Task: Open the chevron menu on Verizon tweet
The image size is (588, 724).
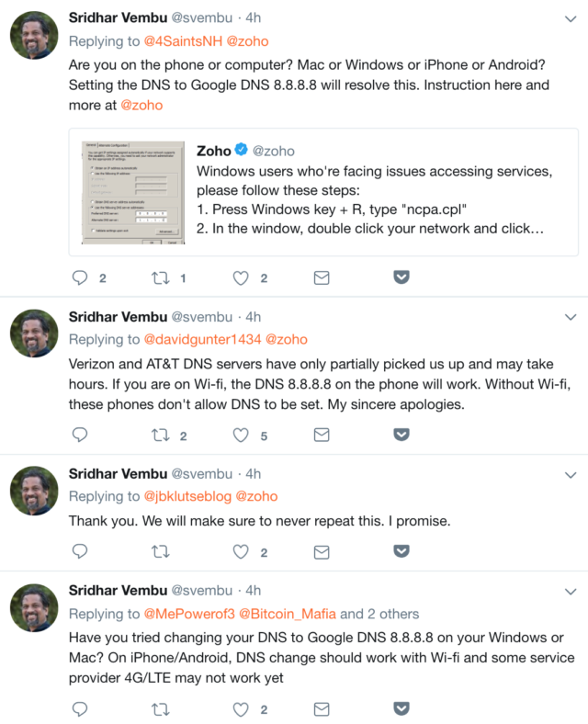Action: [569, 316]
